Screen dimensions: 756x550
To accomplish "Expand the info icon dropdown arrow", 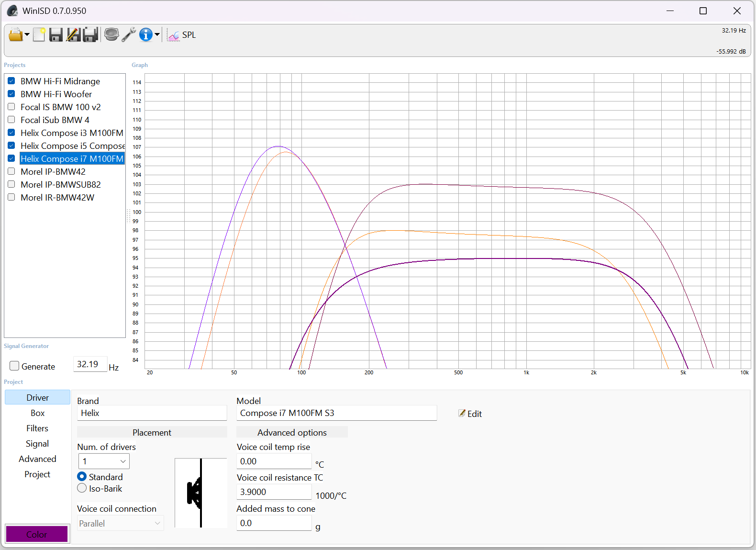I will coord(157,35).
